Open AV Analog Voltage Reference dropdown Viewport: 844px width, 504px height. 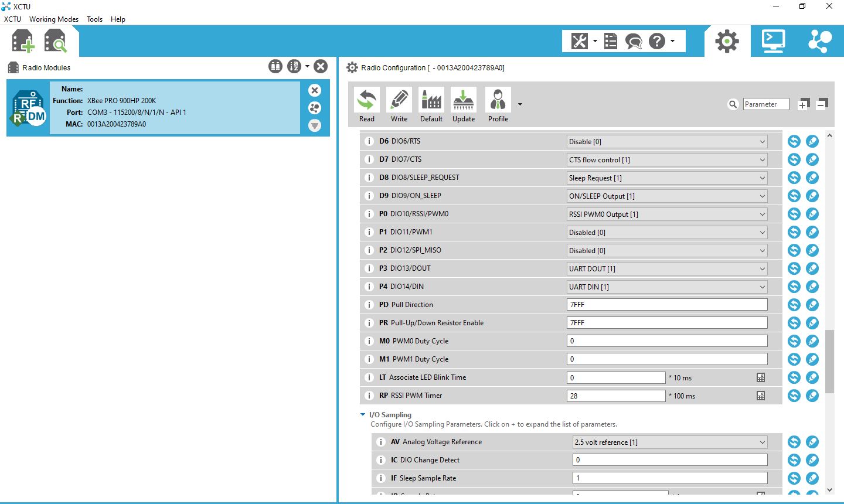pos(670,442)
